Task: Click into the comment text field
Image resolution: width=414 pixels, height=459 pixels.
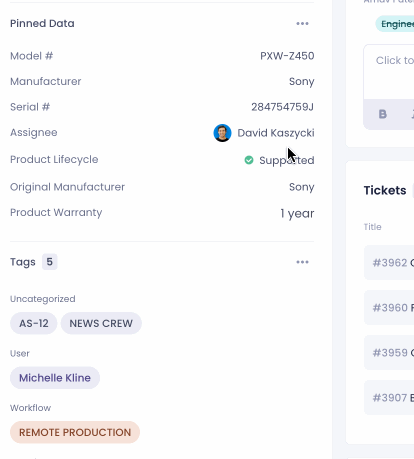Action: tap(389, 72)
